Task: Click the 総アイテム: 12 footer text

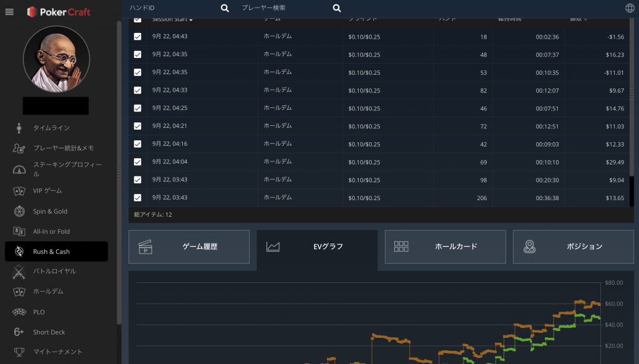Action: click(153, 214)
